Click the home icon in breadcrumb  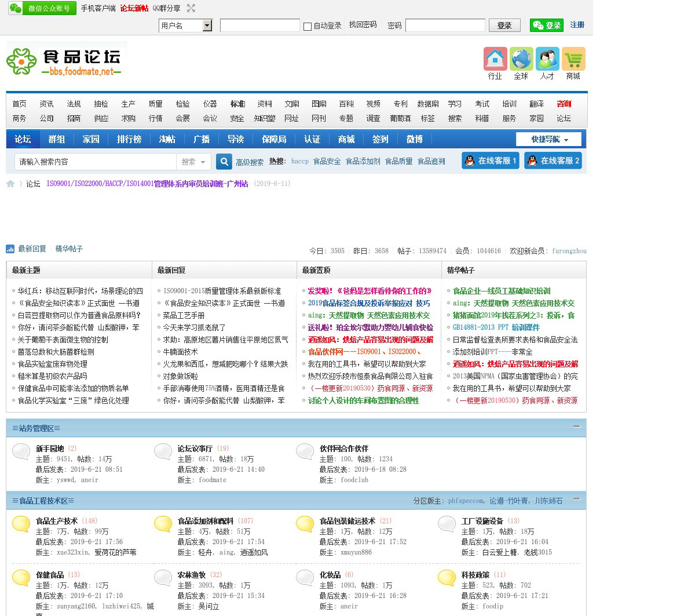pyautogui.click(x=10, y=184)
